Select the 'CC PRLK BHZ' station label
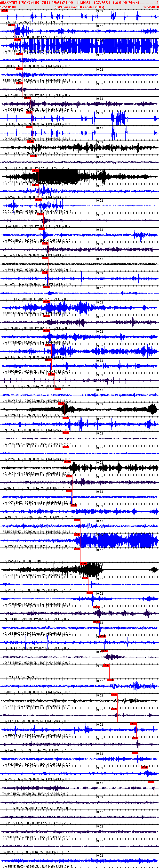 [12, 808]
